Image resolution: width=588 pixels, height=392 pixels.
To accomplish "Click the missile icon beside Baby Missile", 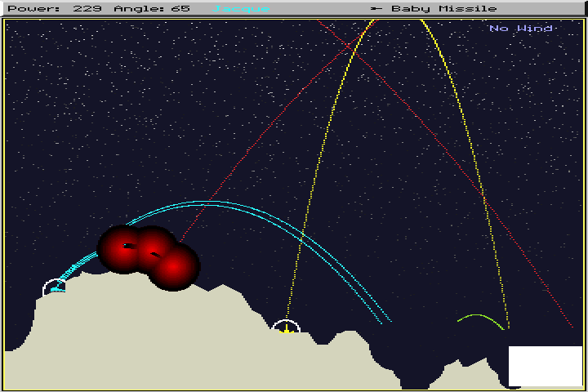I will click(x=376, y=8).
